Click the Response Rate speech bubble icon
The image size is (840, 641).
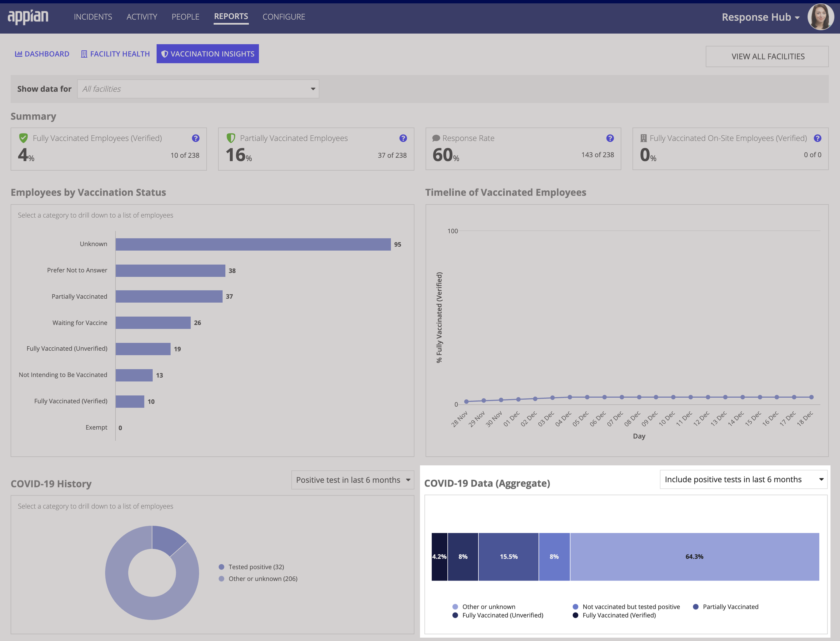pyautogui.click(x=436, y=138)
